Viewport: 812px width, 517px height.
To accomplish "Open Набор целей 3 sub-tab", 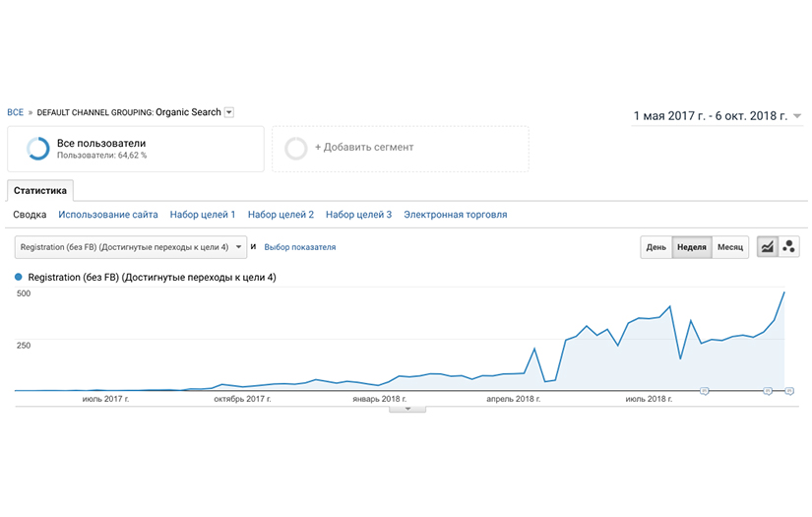I will (x=358, y=215).
